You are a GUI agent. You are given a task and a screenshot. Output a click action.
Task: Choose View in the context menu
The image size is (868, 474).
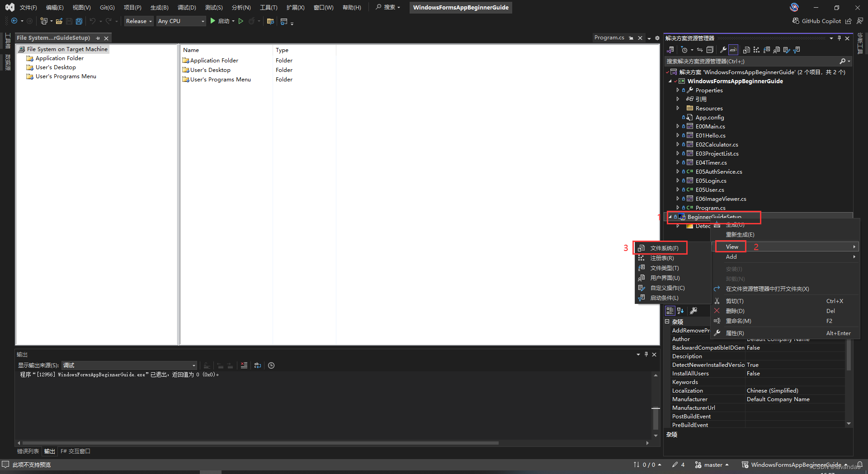point(786,247)
